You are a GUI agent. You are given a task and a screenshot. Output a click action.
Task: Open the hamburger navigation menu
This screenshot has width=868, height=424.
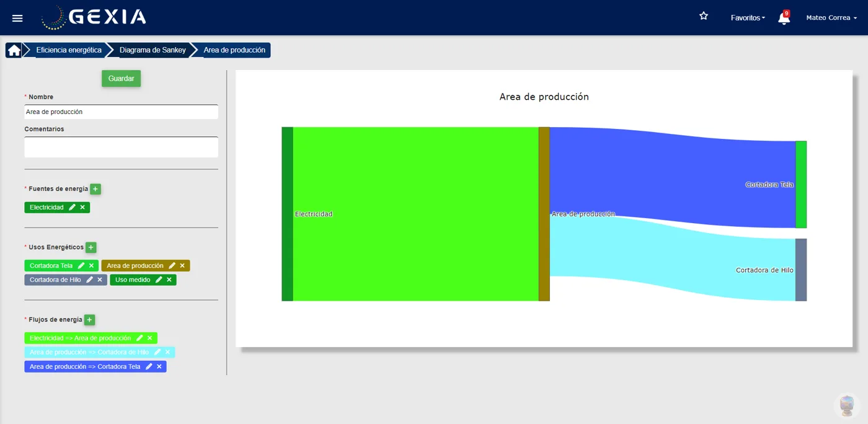pos(17,18)
